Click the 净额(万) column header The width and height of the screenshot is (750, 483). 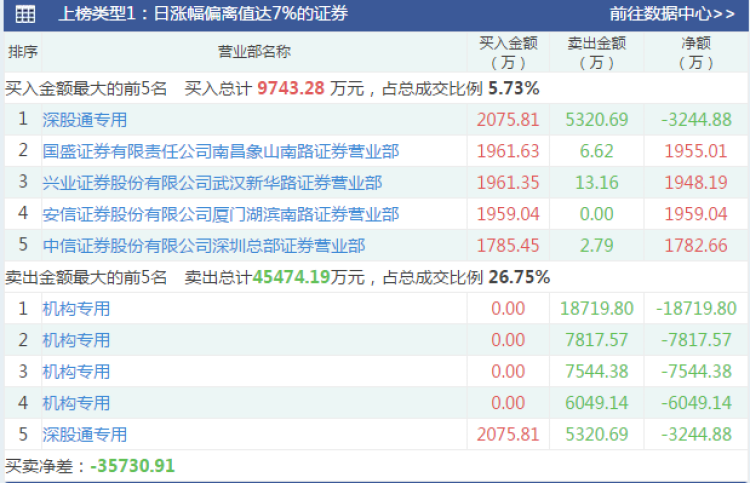tap(696, 52)
